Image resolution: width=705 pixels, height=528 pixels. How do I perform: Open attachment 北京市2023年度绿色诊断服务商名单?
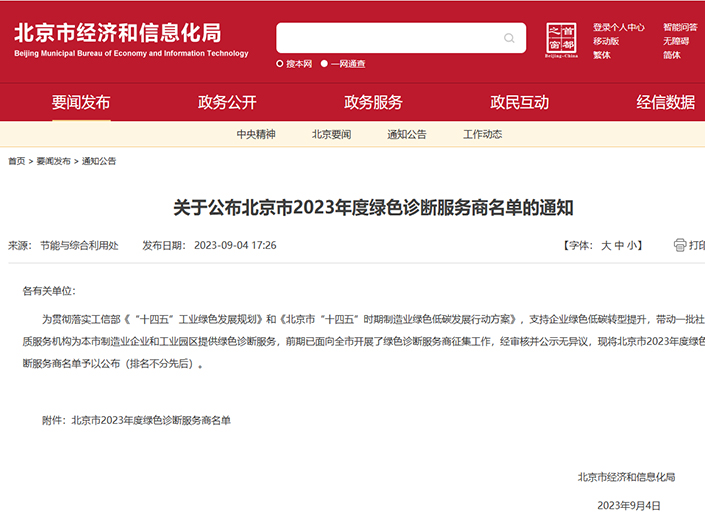(x=151, y=421)
